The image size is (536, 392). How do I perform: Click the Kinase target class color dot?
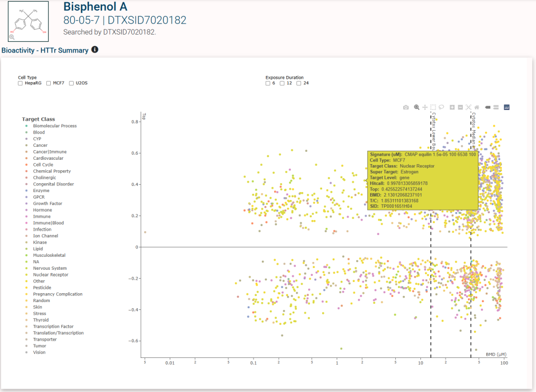coord(26,242)
